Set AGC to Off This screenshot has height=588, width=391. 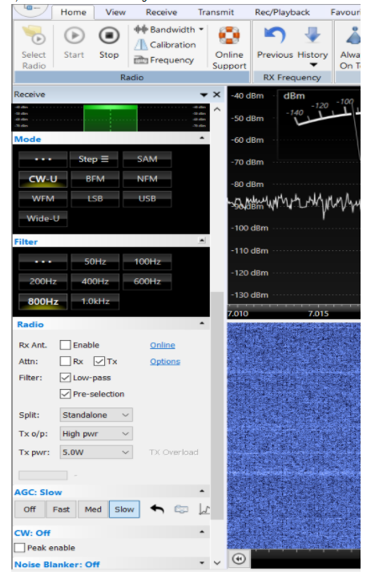click(29, 509)
